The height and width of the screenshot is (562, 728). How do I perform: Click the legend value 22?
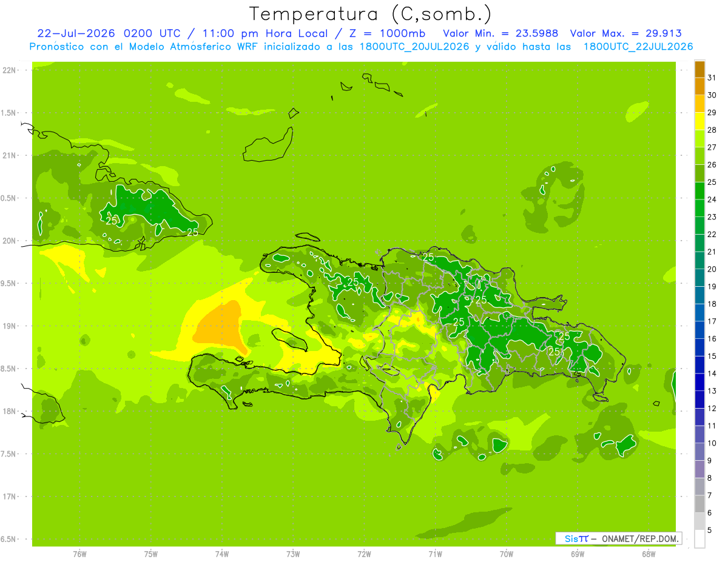(x=712, y=234)
